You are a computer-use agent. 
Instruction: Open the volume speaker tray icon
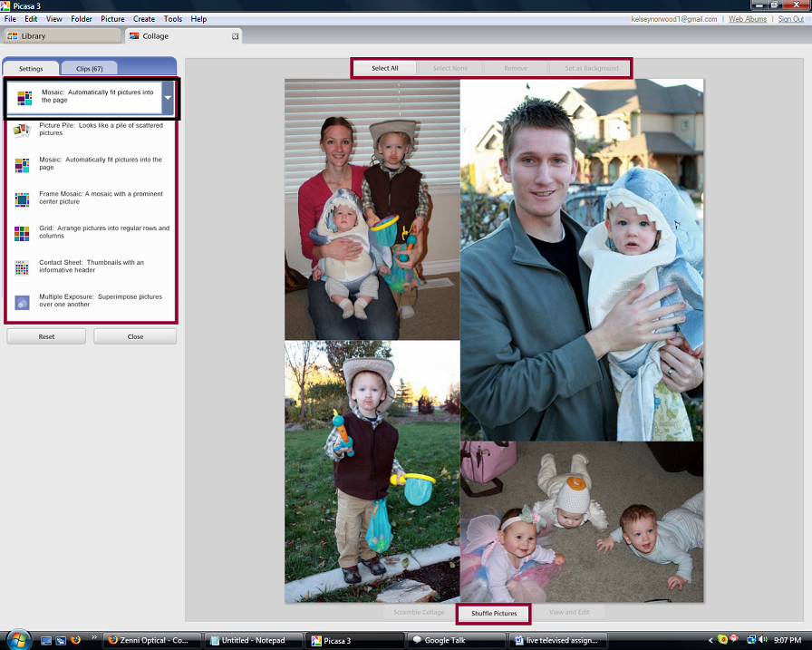(762, 640)
